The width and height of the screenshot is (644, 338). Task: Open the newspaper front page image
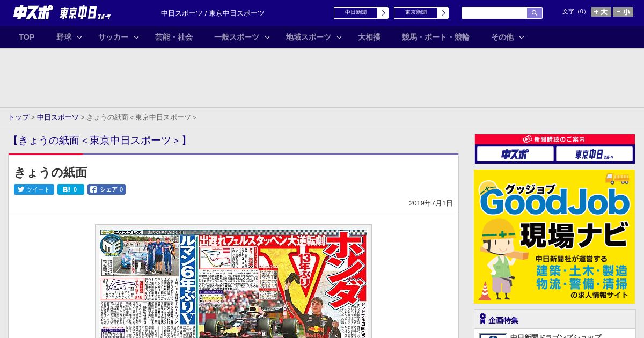pyautogui.click(x=233, y=282)
